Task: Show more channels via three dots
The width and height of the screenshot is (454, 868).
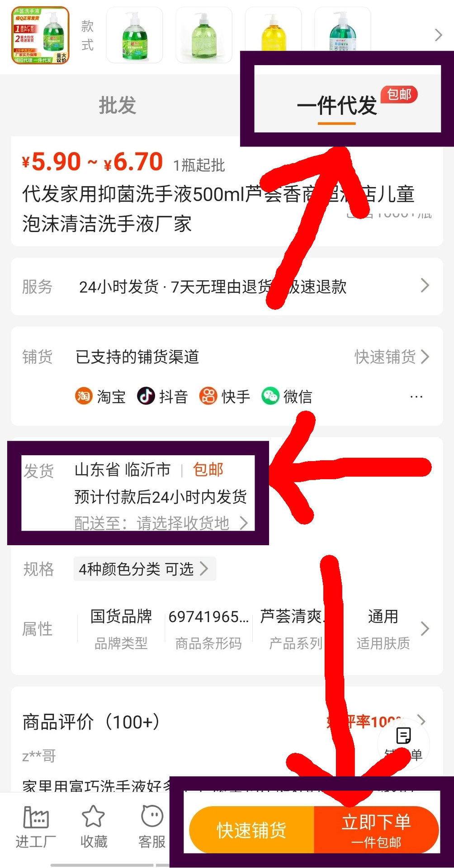Action: coord(416,397)
